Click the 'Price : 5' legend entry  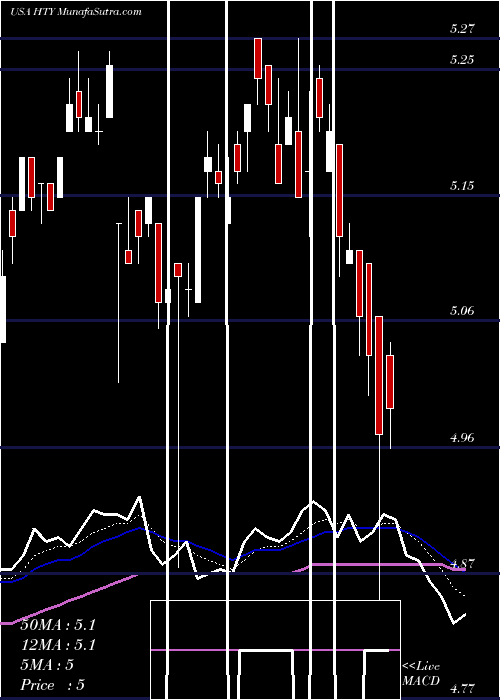pos(52,685)
